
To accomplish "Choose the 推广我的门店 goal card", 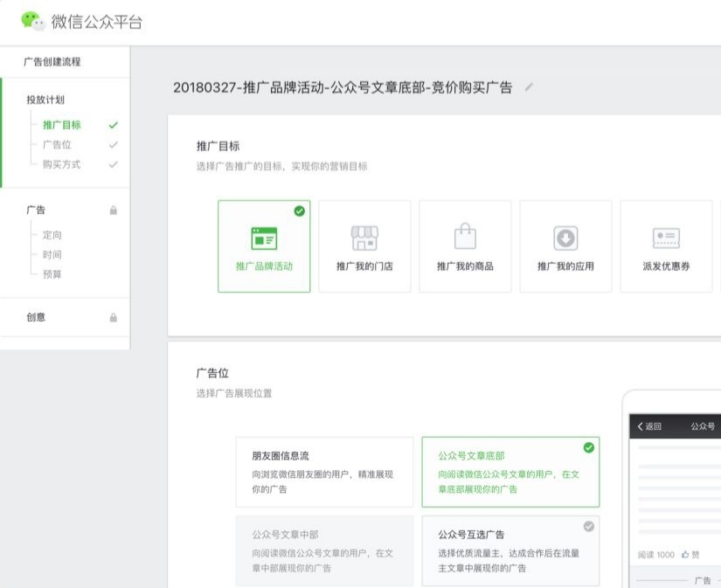I will click(x=364, y=246).
